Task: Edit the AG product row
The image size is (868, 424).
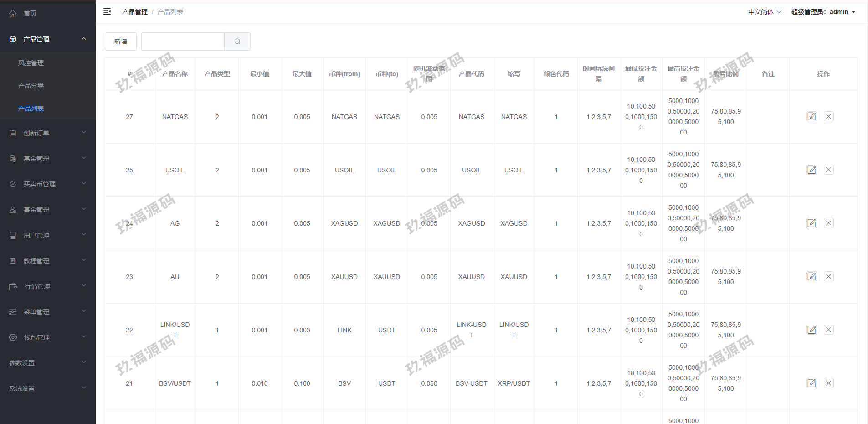Action: (812, 223)
